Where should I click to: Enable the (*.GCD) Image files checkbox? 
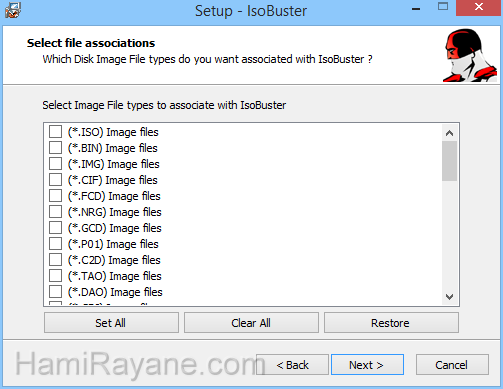click(55, 228)
